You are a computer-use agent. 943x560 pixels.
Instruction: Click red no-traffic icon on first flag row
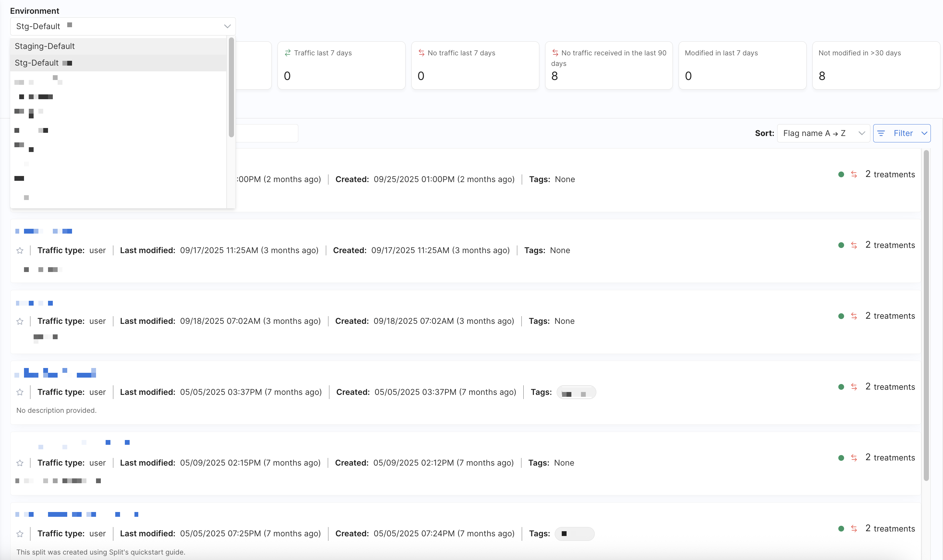tap(854, 174)
